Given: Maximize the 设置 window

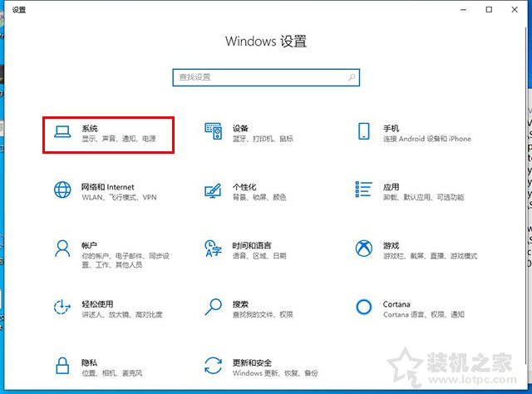Looking at the screenshot, I should click(489, 9).
